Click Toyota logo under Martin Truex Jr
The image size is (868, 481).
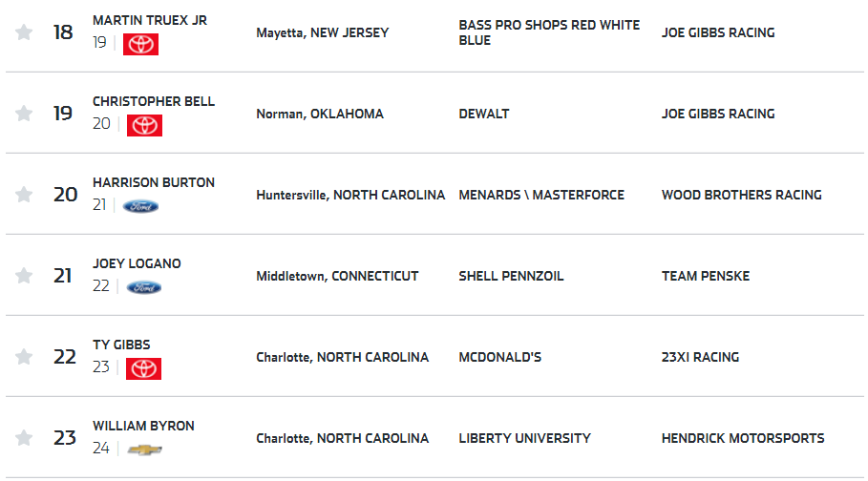pyautogui.click(x=140, y=44)
